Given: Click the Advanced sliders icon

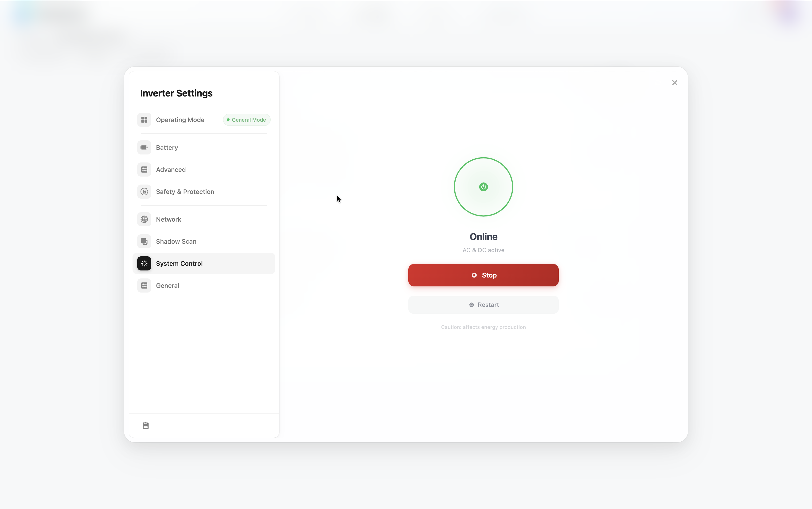Looking at the screenshot, I should [144, 170].
